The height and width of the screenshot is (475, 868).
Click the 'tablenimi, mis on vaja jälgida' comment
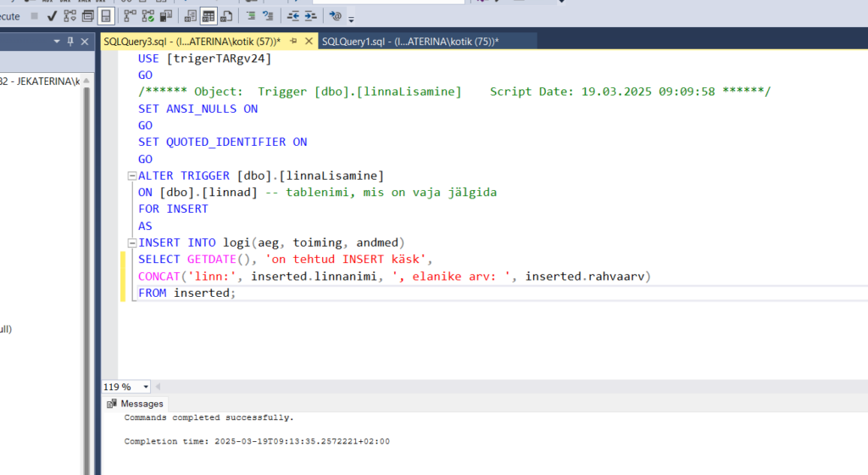[x=381, y=193]
